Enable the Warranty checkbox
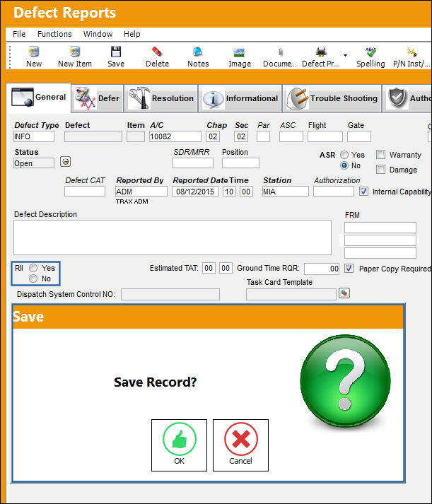Screen dimensions: 432x504 coord(380,155)
